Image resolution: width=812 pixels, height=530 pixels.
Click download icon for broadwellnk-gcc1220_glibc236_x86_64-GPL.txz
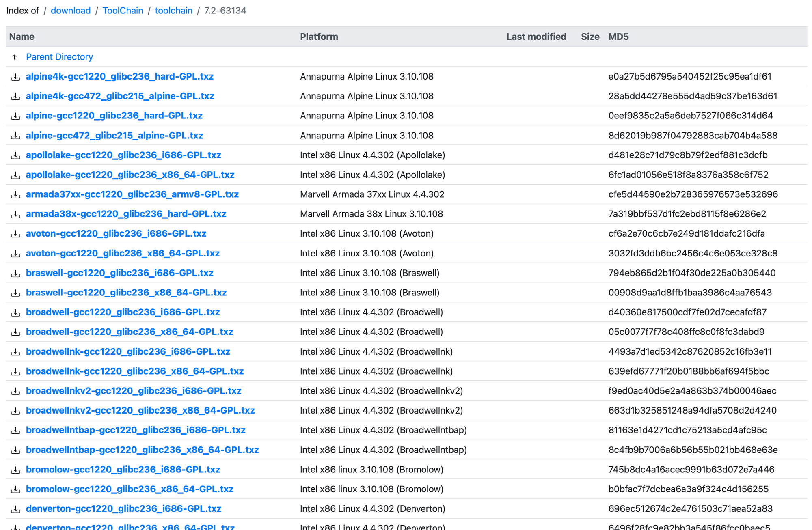pyautogui.click(x=15, y=371)
